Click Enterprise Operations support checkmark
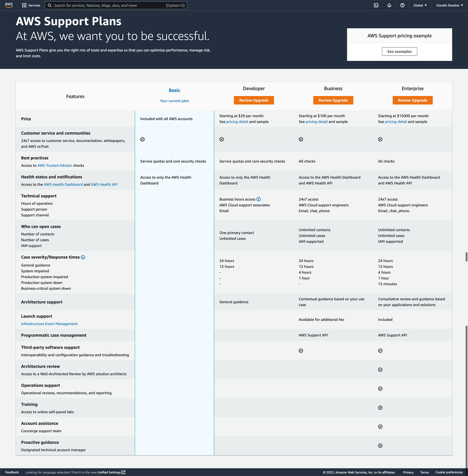The image size is (468, 476). pos(380,389)
